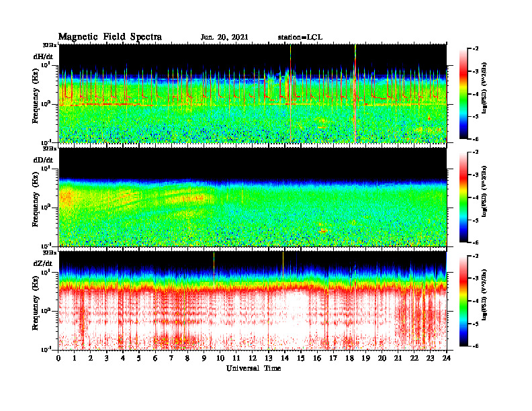
Task: Select the "dZ/dt" panel label
Action: 43,263
